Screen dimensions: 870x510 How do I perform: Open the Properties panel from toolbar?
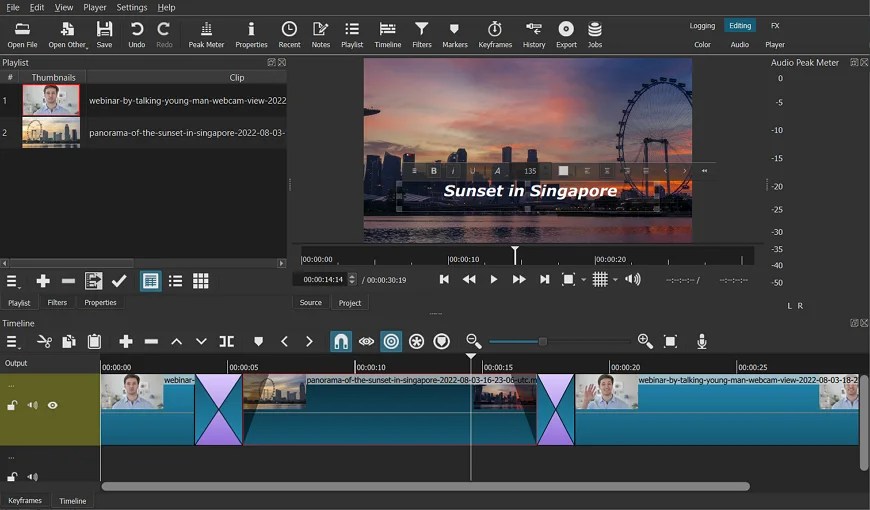[x=251, y=34]
